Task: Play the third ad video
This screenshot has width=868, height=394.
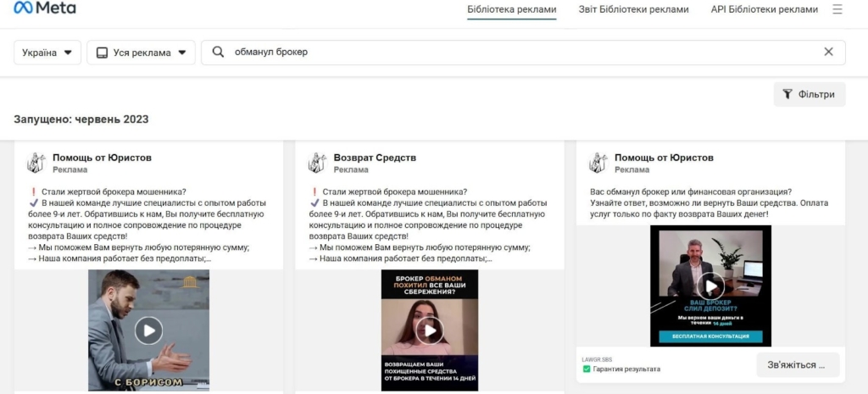Action: pos(710,286)
